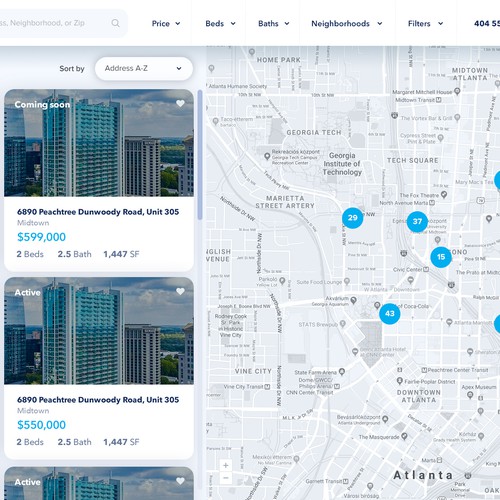Zoom out the map with minus button
Screen dimensions: 500x500
click(x=226, y=478)
